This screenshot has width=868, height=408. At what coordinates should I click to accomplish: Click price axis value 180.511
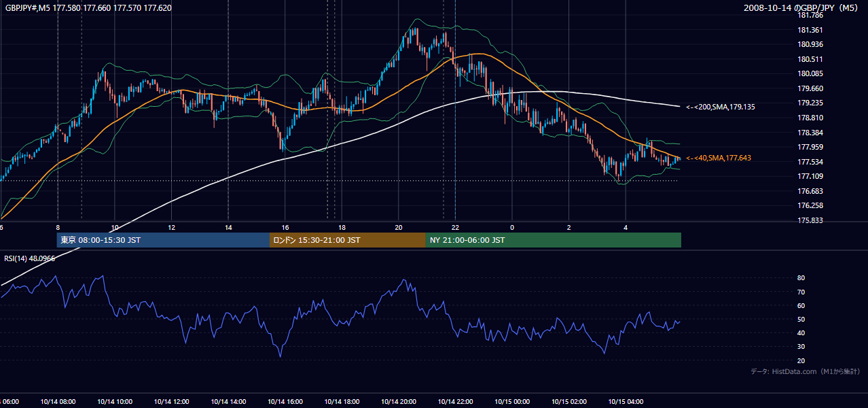click(811, 59)
